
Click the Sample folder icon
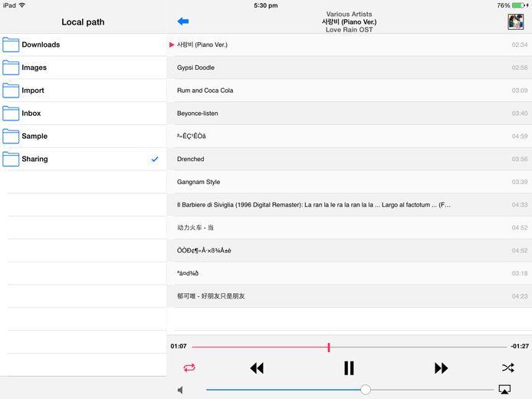click(11, 136)
